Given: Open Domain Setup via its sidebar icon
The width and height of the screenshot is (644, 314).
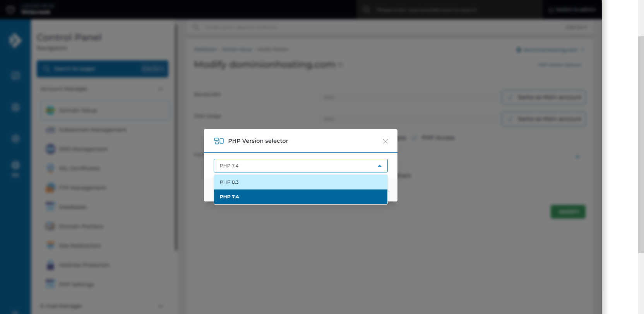Looking at the screenshot, I should coord(50,111).
